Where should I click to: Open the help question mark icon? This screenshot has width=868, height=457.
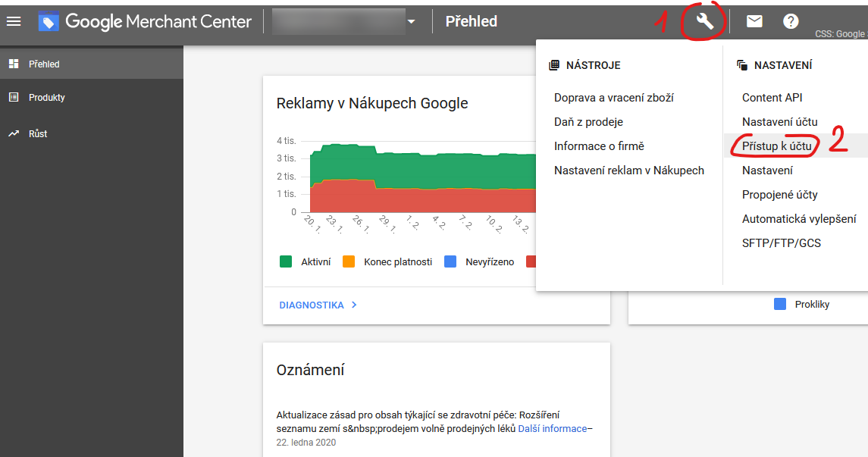(x=791, y=21)
